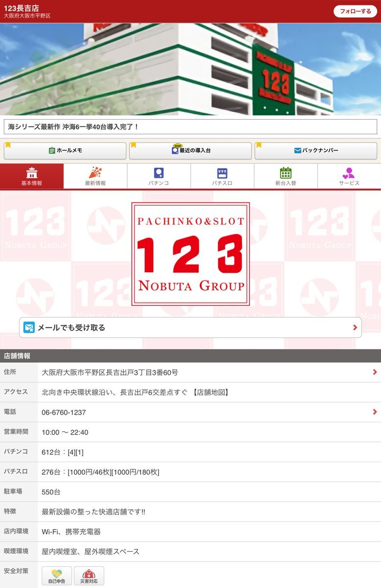Screen dimensions: 381x588
Task: Open the 新台入替 new machine schedule tab
Action: [x=286, y=176]
